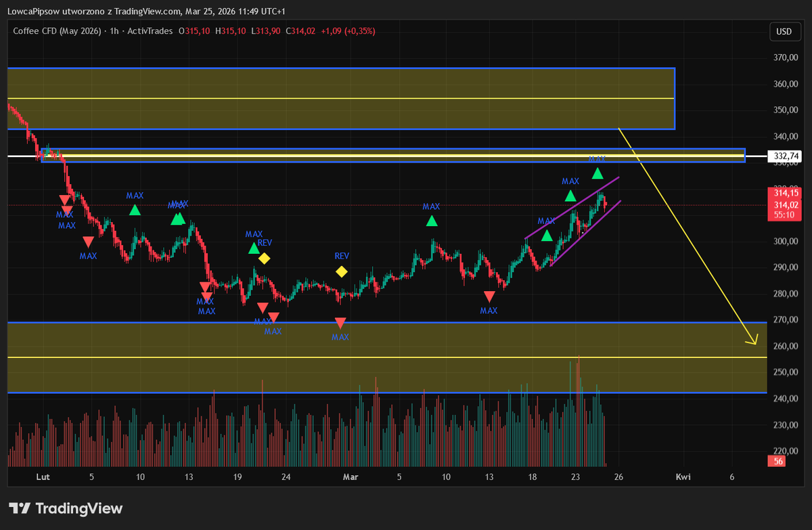Select the upper purple channel line
The image size is (812, 530).
coord(572,208)
